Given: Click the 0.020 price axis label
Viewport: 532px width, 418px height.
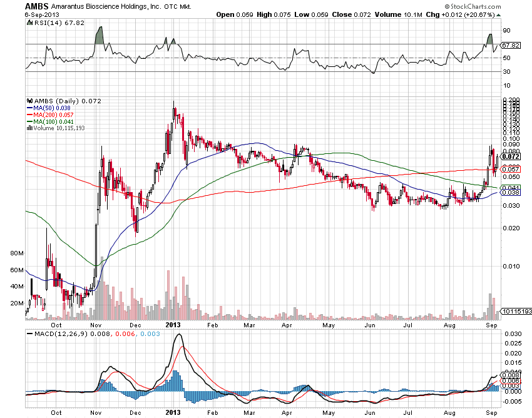Looking at the screenshot, I should coord(511,228).
